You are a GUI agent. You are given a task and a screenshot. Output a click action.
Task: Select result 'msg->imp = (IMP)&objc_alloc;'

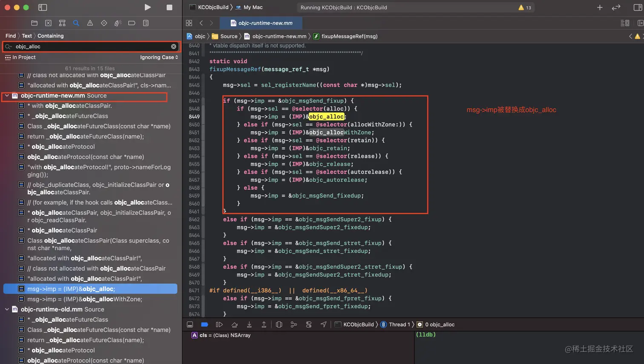coord(90,289)
